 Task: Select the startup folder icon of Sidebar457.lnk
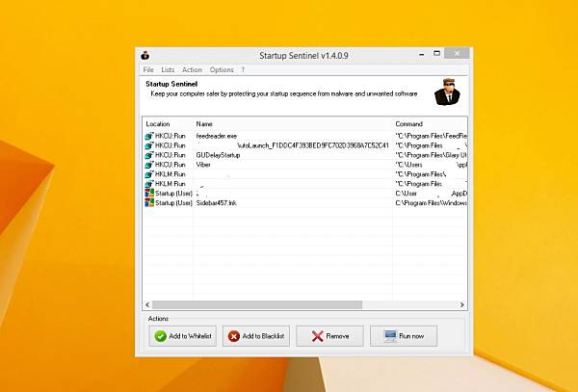(x=149, y=202)
